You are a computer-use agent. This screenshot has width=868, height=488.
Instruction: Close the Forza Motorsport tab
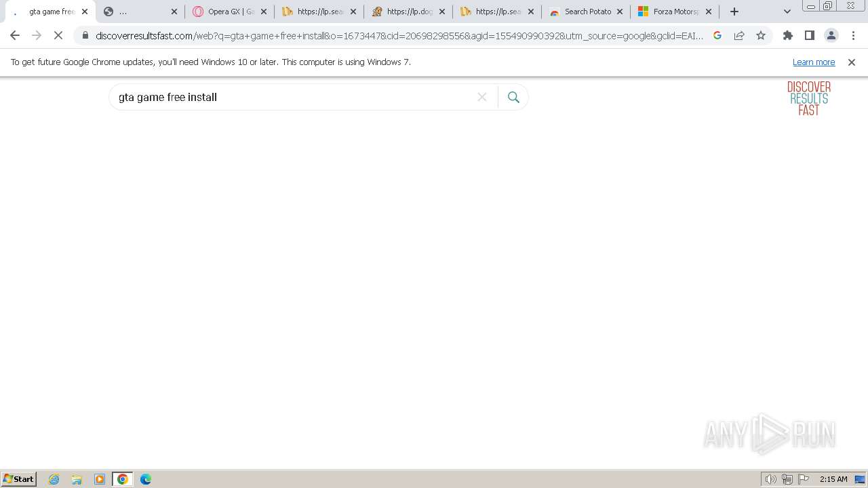pyautogui.click(x=709, y=12)
